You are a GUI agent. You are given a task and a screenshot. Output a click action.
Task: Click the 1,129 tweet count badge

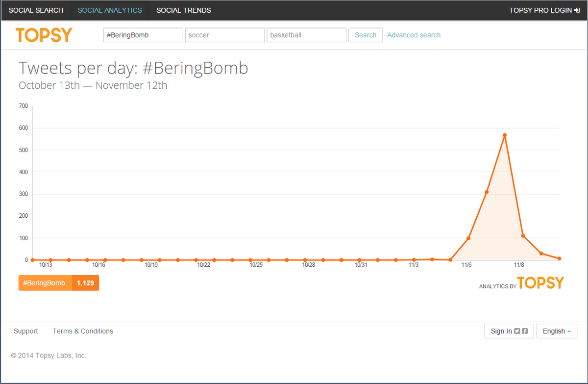(x=85, y=283)
